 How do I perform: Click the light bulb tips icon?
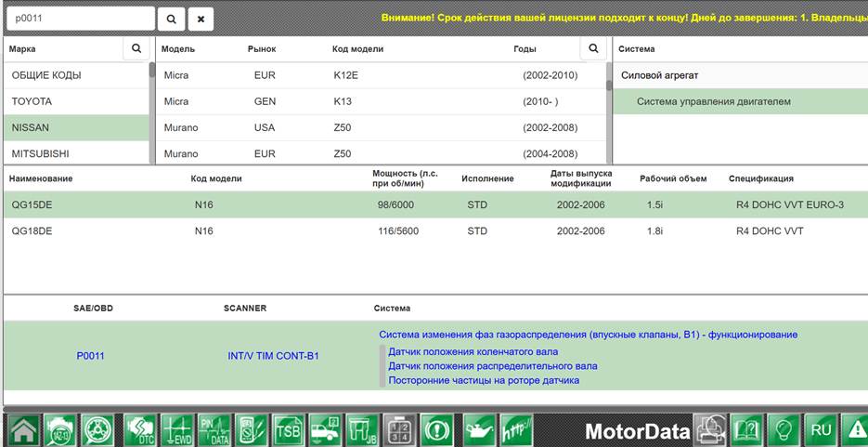784,430
